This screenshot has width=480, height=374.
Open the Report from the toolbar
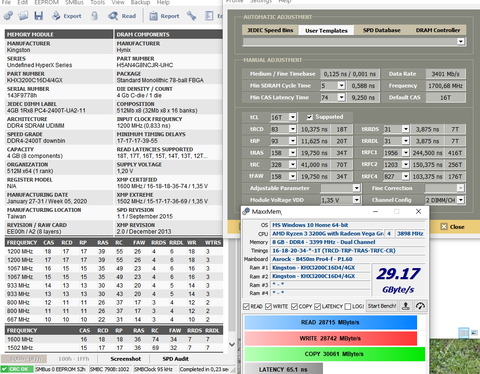164,16
